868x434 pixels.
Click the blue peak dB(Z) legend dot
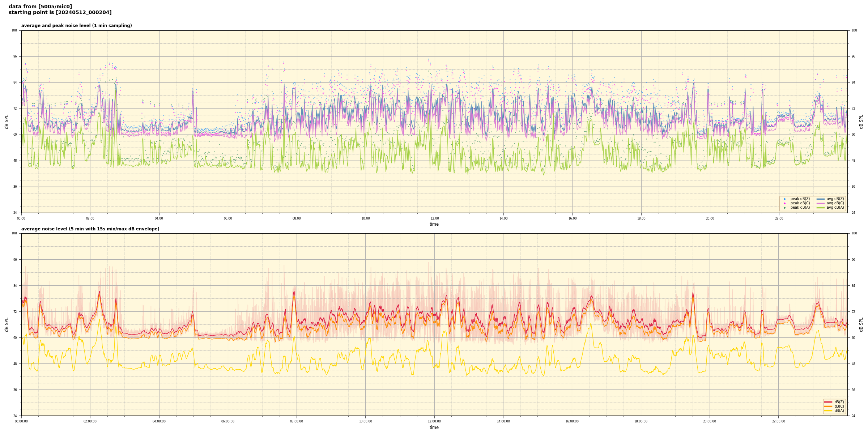784,199
